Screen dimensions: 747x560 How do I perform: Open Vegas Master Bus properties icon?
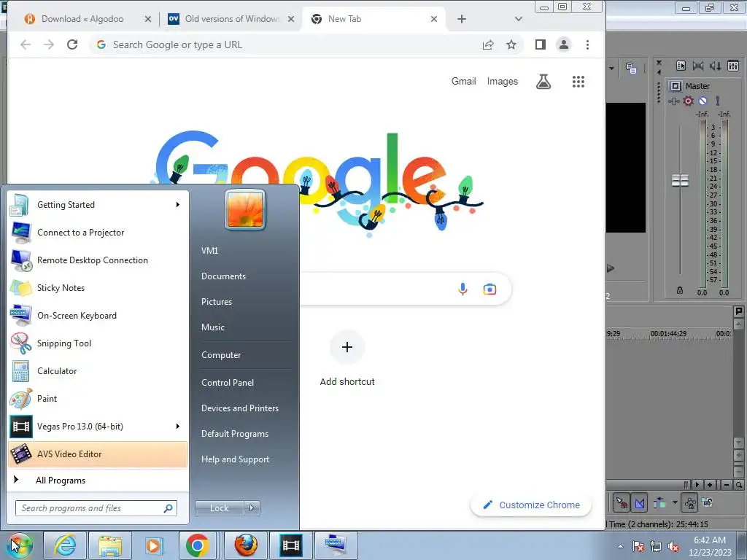[x=681, y=66]
